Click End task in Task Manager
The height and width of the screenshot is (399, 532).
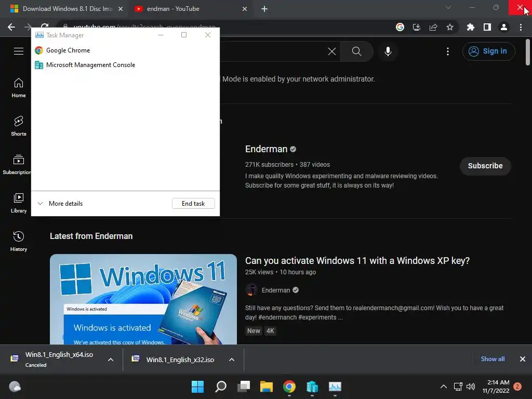click(x=193, y=204)
